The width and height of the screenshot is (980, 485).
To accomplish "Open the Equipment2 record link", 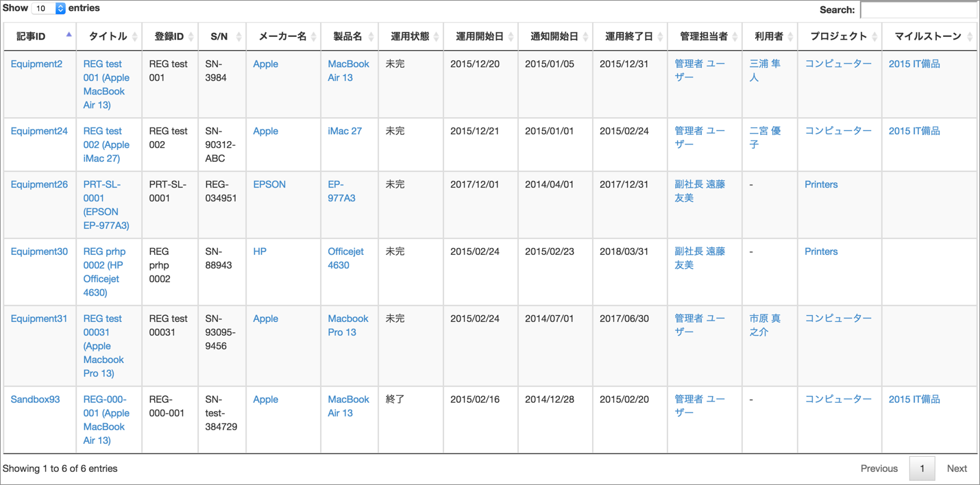I will click(36, 64).
